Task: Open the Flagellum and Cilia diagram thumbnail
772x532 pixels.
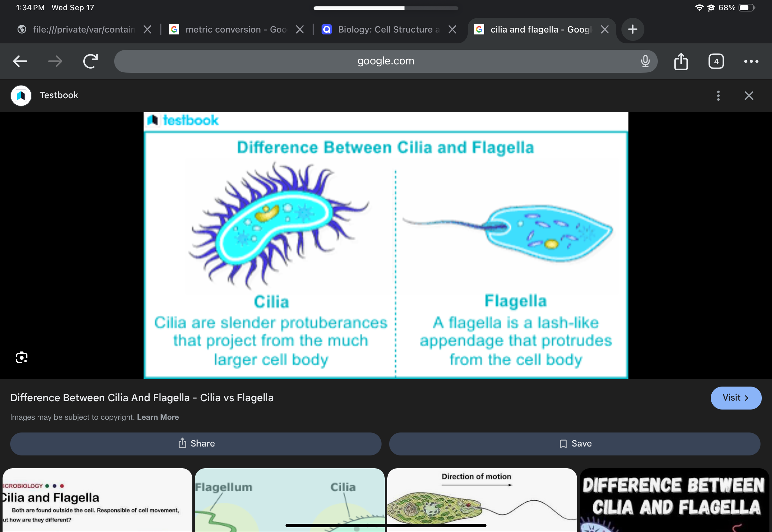Action: tap(290, 500)
